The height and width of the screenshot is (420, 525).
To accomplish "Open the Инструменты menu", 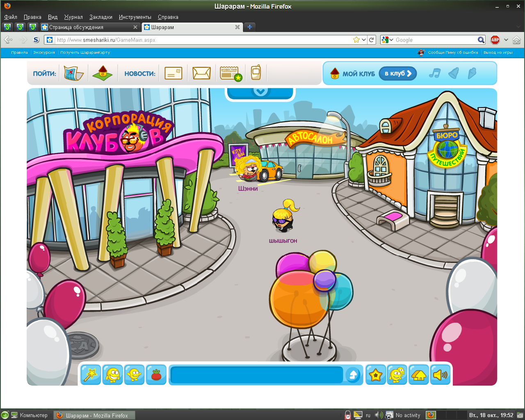I will tap(135, 17).
